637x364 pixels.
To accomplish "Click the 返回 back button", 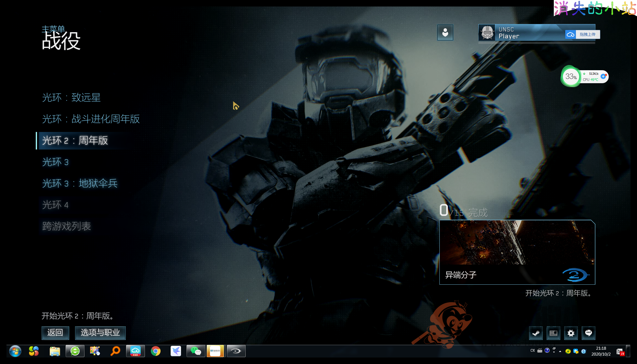I will (55, 333).
